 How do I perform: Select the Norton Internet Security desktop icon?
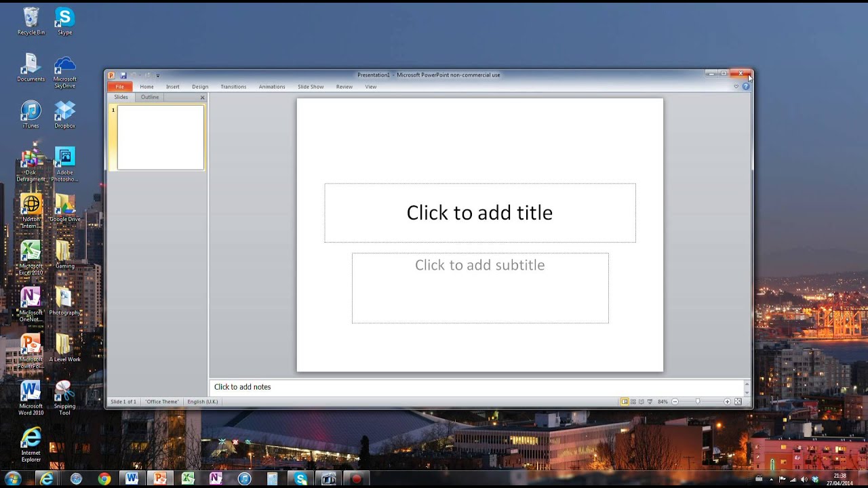click(x=31, y=211)
